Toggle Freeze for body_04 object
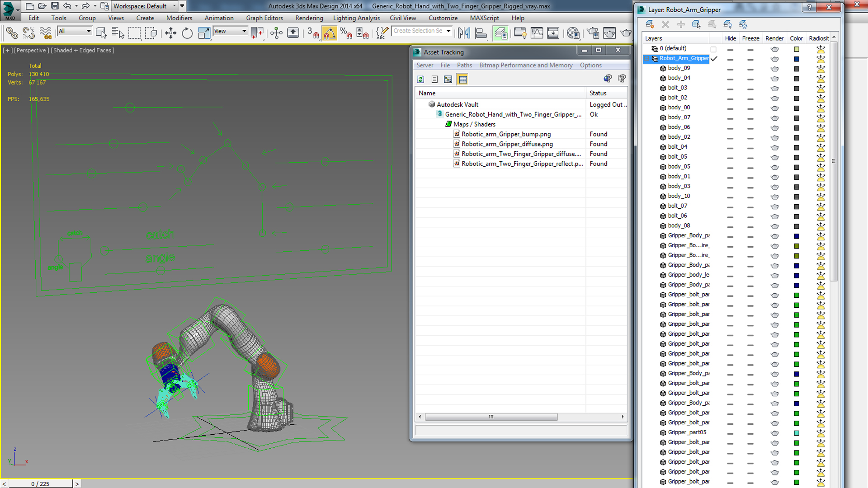The width and height of the screenshot is (868, 488). tap(750, 79)
